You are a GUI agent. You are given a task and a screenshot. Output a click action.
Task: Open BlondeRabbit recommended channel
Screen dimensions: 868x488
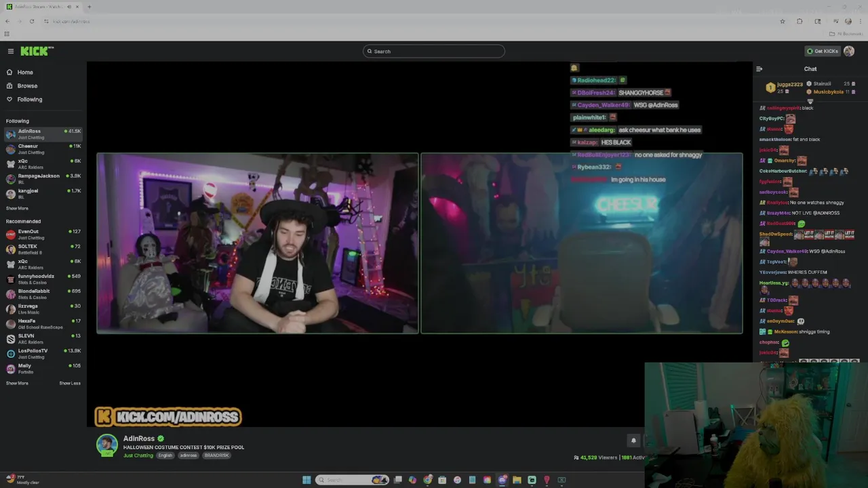(x=43, y=294)
